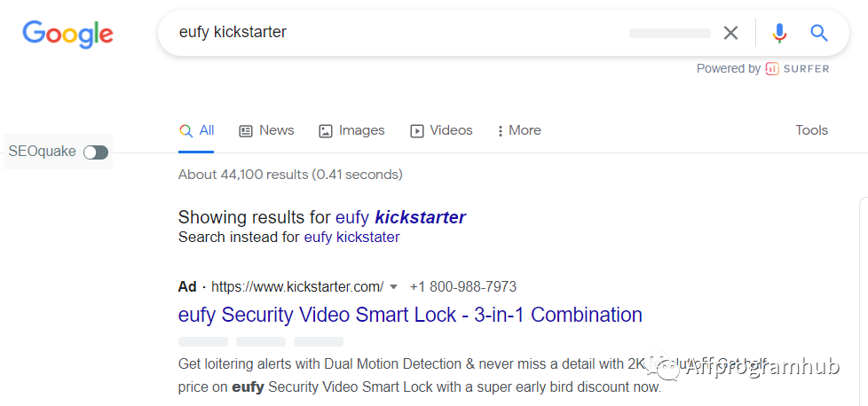Start voice search with the microphone icon

[x=779, y=33]
